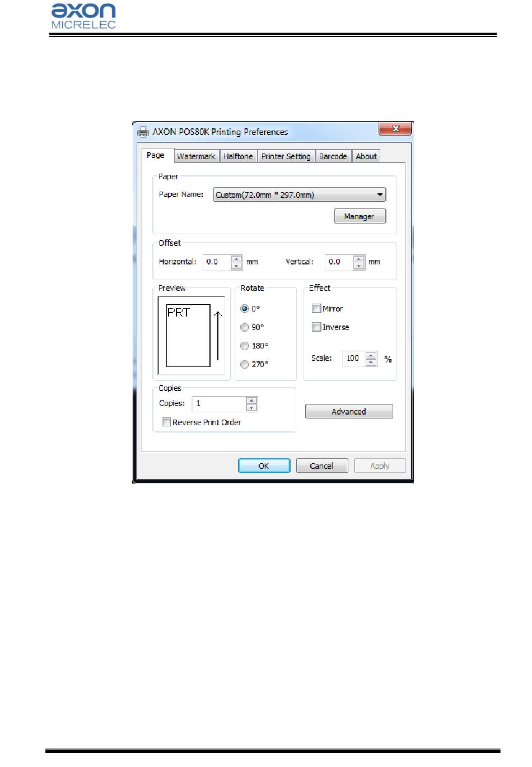
Task: Click the Scale percentage field
Action: pos(354,359)
